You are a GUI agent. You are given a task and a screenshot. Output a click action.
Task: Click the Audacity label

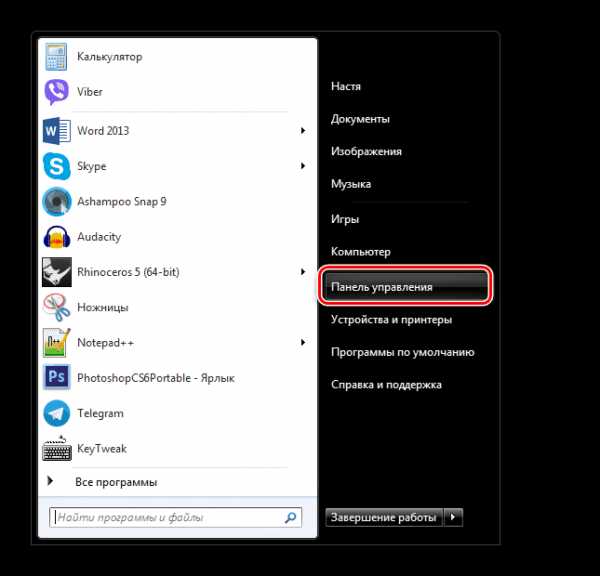click(x=99, y=237)
